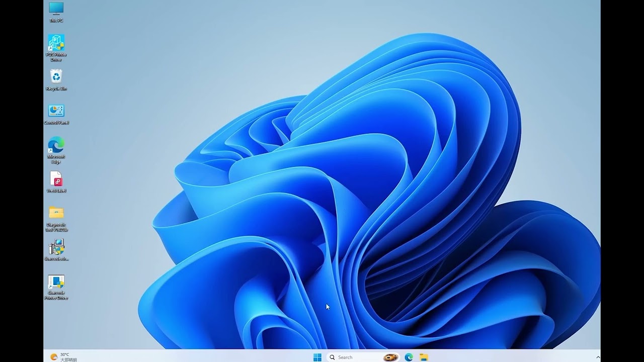Select the Diagnostic Tool V1.028b folder
The height and width of the screenshot is (362, 644).
click(56, 219)
